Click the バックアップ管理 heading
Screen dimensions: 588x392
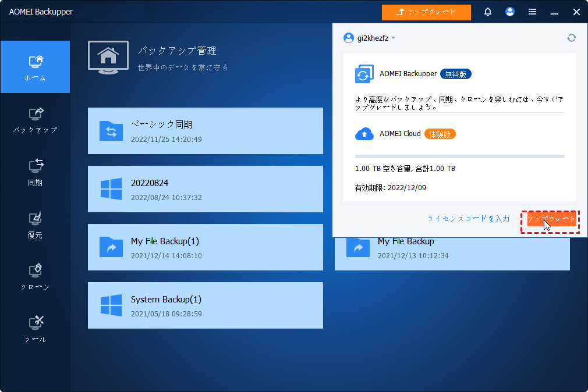pos(177,51)
